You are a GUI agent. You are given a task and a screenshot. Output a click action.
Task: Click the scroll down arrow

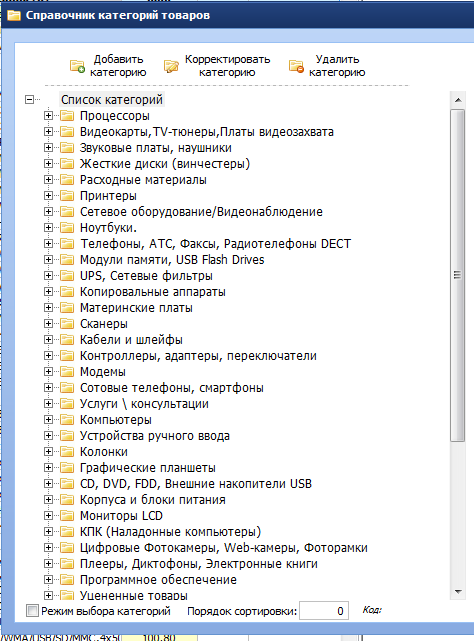(x=458, y=592)
